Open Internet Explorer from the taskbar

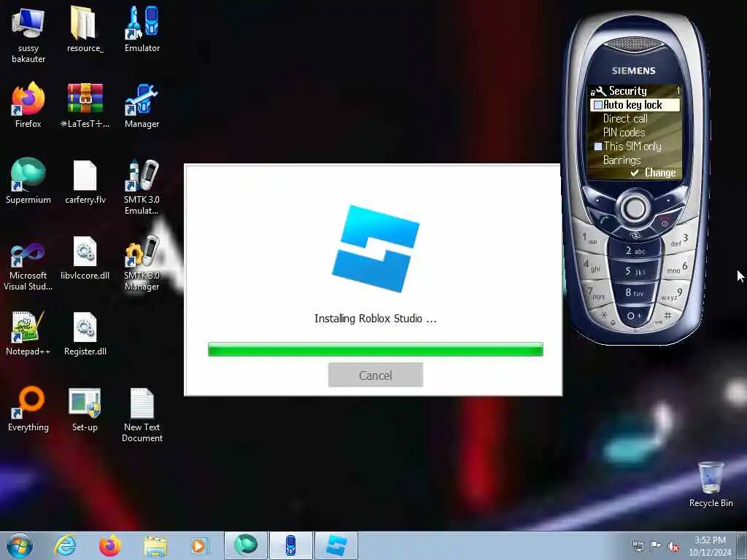pos(65,545)
